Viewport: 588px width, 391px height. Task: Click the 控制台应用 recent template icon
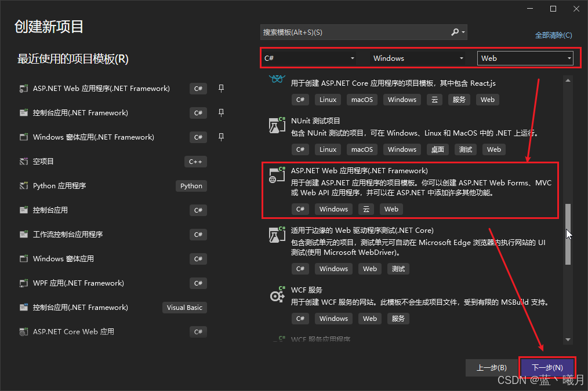point(24,210)
